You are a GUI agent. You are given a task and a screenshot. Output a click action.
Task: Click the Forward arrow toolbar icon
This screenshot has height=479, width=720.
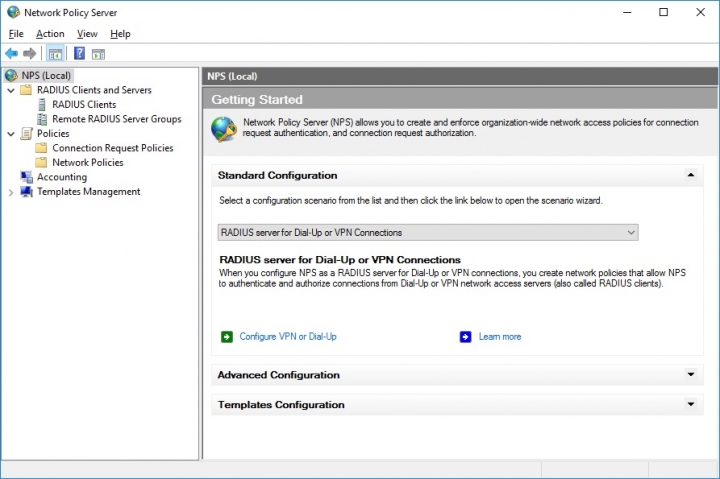(x=29, y=54)
